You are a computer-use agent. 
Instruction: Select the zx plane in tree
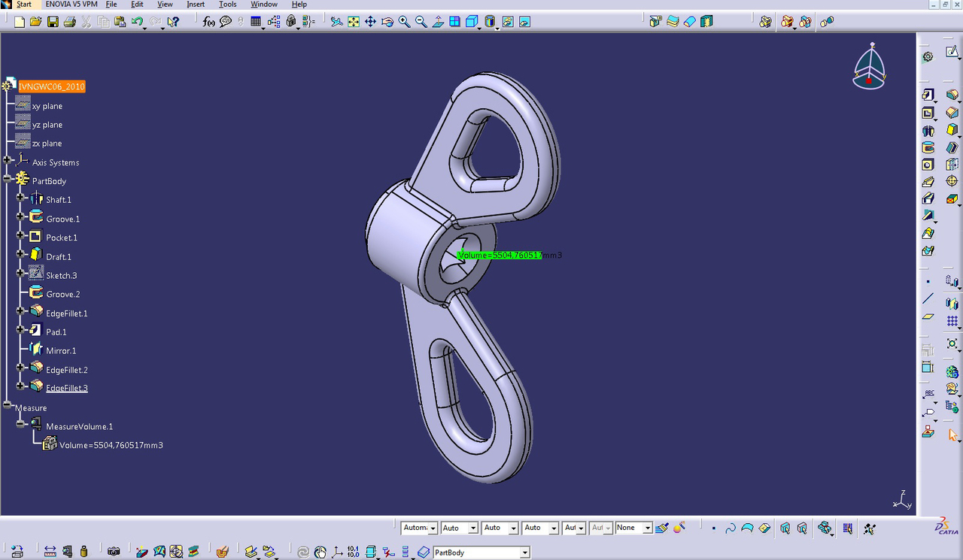(47, 144)
